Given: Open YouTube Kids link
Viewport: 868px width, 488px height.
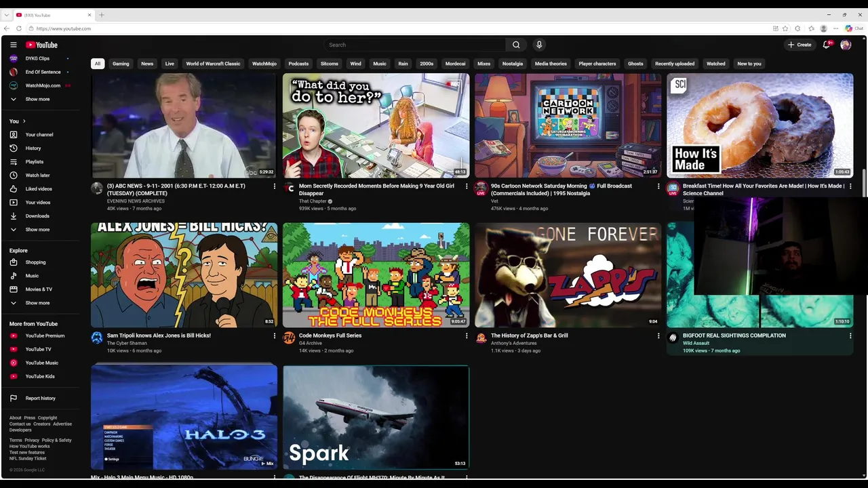Looking at the screenshot, I should point(41,376).
